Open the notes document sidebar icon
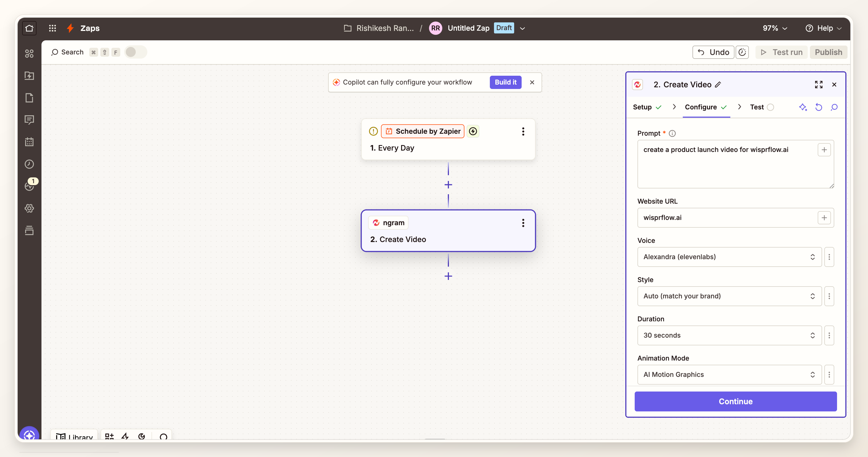 [29, 98]
